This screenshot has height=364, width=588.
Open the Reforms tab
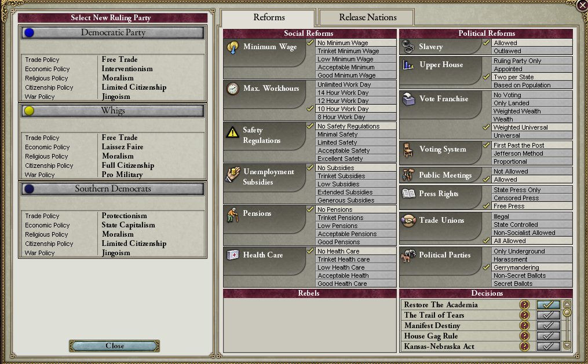268,17
